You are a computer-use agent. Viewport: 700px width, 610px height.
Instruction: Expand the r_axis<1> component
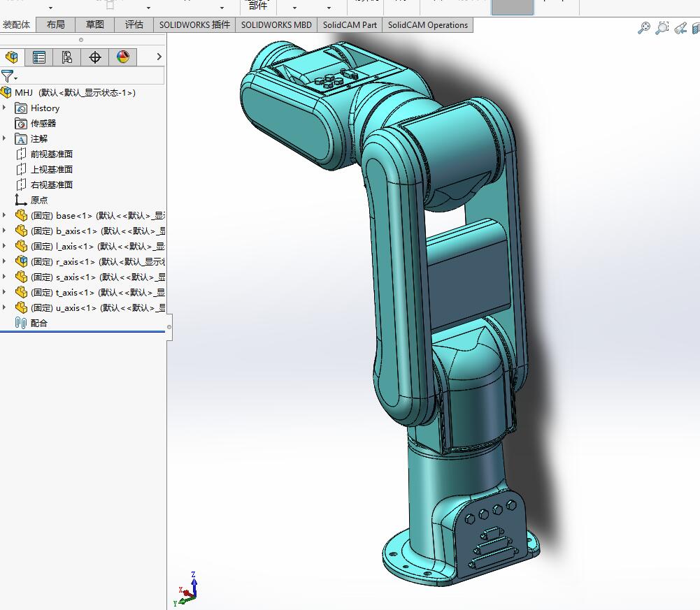tap(4, 261)
